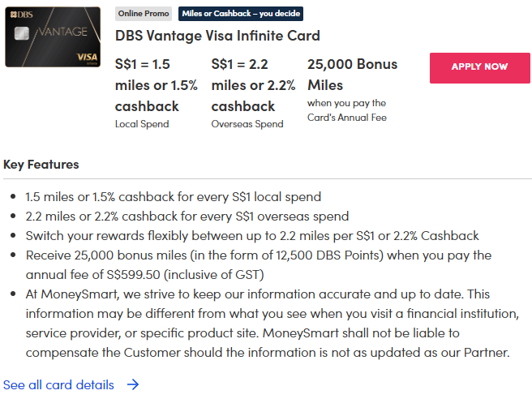Click the VISA logo on the card image
The image size is (532, 399).
(84, 57)
